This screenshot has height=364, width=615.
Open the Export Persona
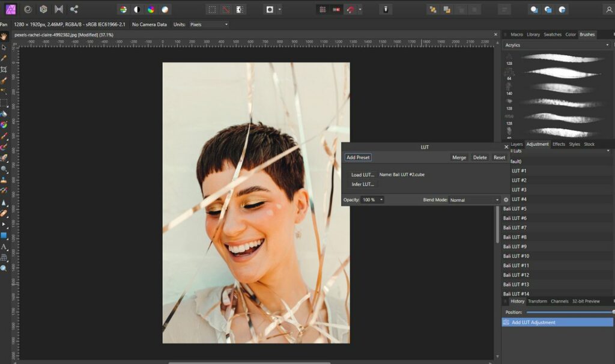click(x=74, y=9)
